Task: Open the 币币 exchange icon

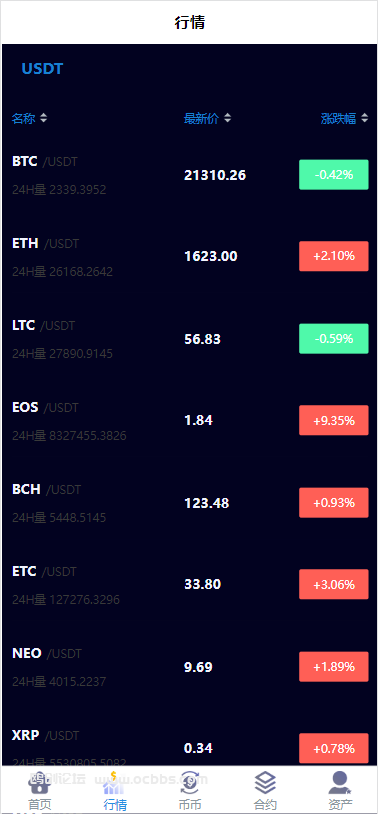Action: pos(190,783)
